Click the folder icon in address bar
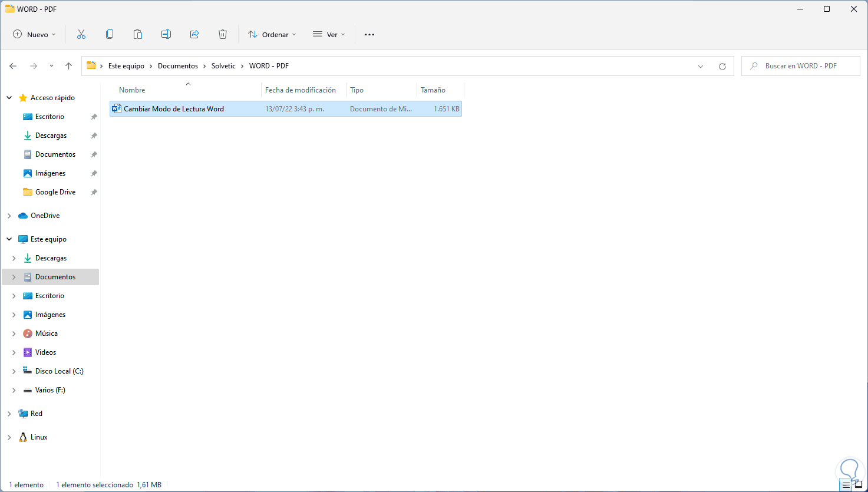The height and width of the screenshot is (492, 868). click(x=91, y=66)
